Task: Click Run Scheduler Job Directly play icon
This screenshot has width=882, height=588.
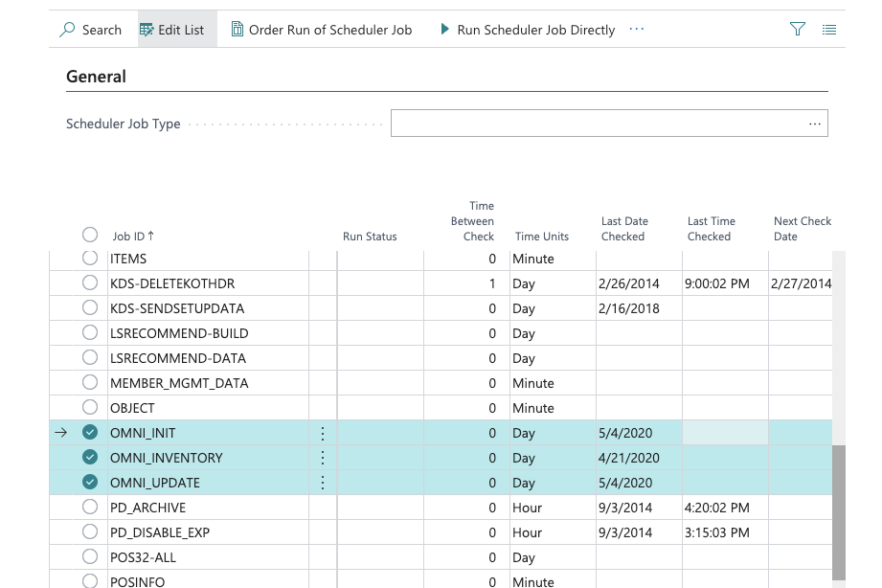Action: [x=444, y=30]
